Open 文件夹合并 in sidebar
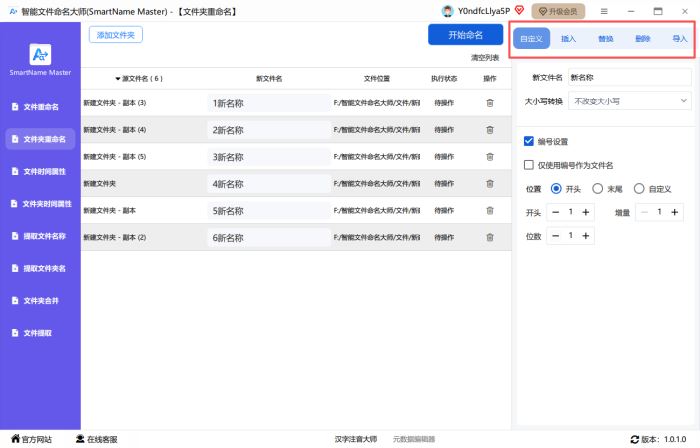Viewport: 700px width, 448px height. tap(40, 300)
